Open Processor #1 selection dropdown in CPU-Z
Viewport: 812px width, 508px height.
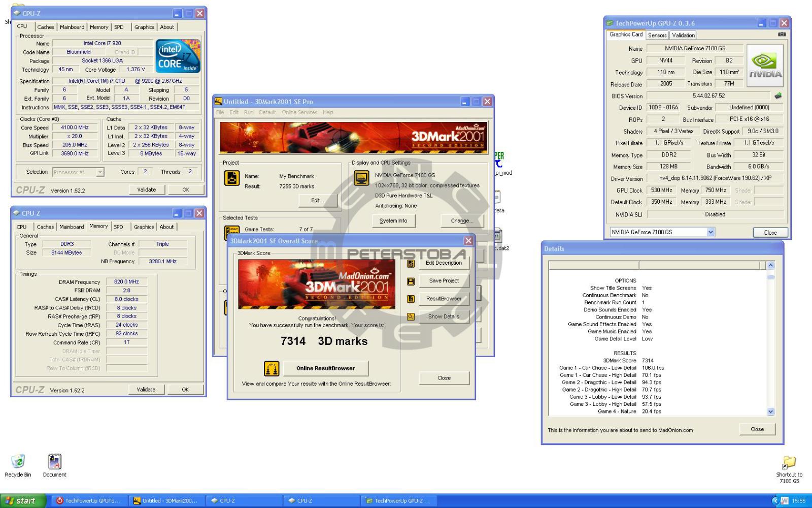(x=100, y=172)
